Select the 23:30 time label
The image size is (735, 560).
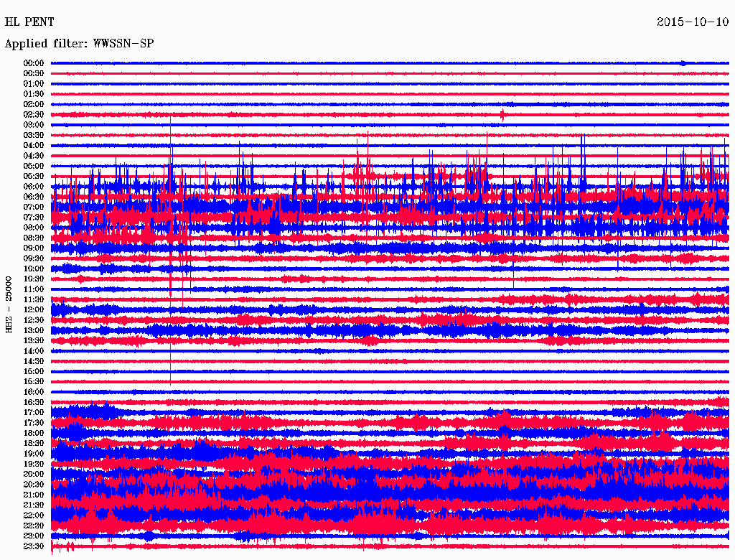(x=34, y=546)
